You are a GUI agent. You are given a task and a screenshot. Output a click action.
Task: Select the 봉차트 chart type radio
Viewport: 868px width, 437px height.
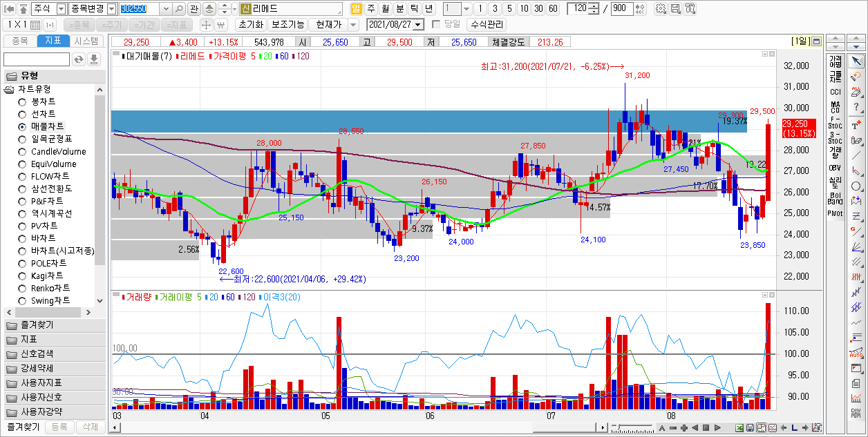pos(23,101)
